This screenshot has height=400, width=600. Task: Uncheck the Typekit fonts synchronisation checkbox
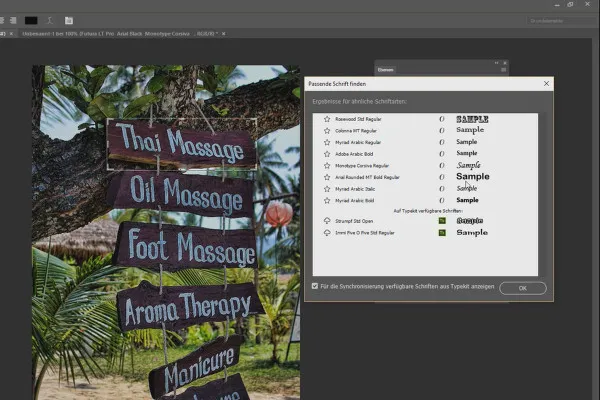click(x=315, y=286)
